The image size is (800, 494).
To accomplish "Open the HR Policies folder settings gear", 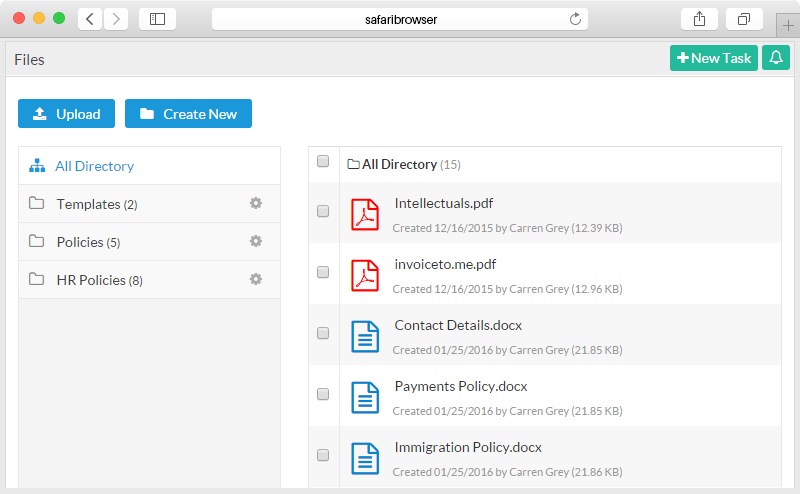I will [x=256, y=279].
